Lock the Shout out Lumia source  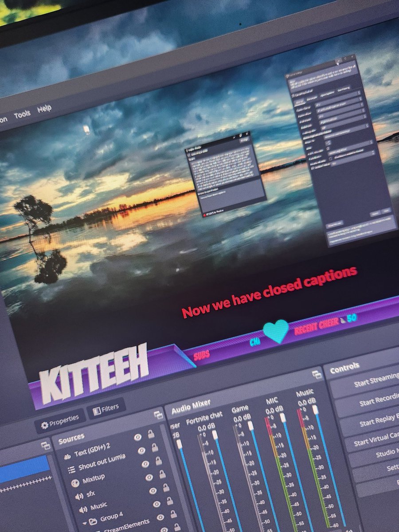point(155,448)
